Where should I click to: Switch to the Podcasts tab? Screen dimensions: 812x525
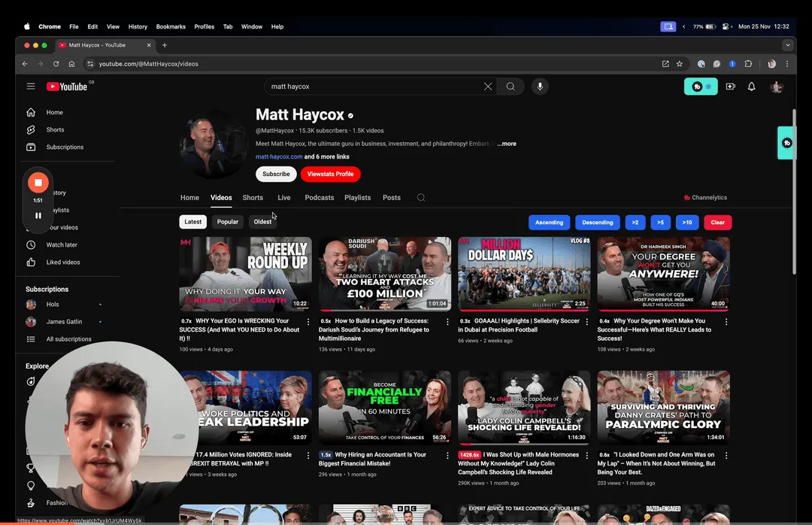tap(319, 198)
